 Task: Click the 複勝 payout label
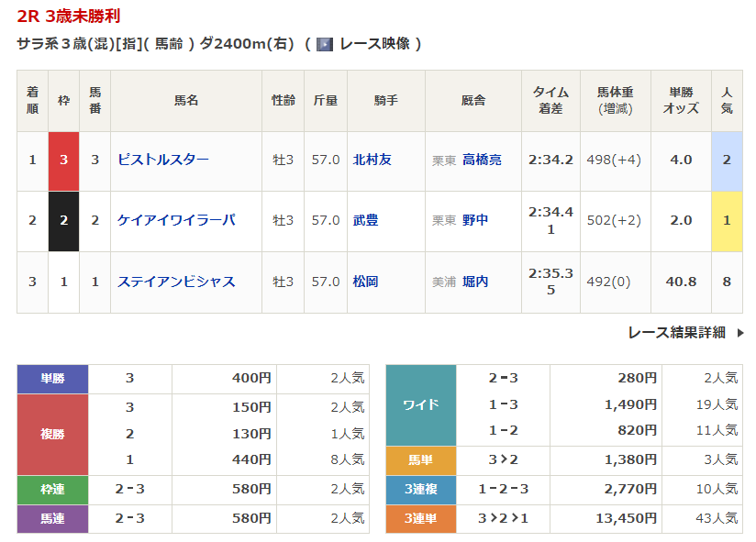point(52,435)
